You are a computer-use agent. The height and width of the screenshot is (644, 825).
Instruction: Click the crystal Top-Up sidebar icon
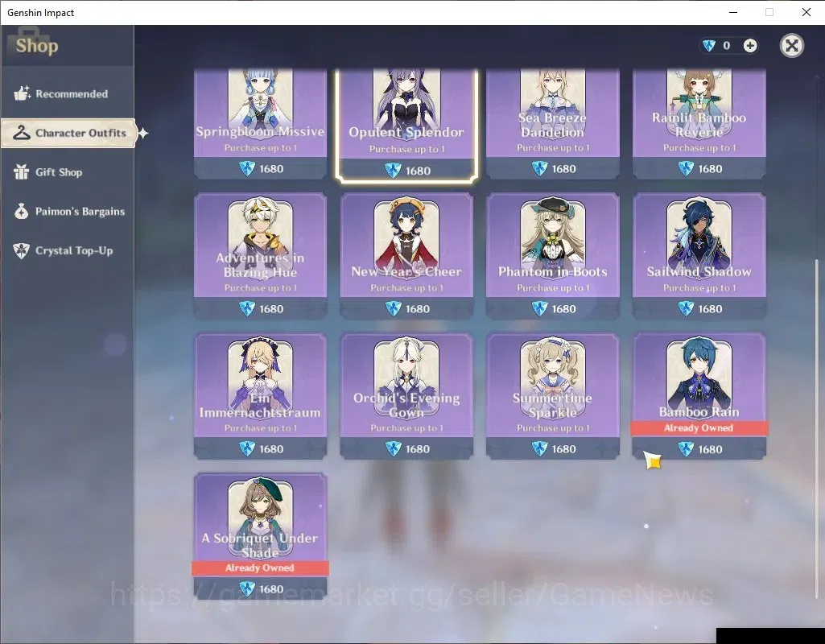(21, 250)
